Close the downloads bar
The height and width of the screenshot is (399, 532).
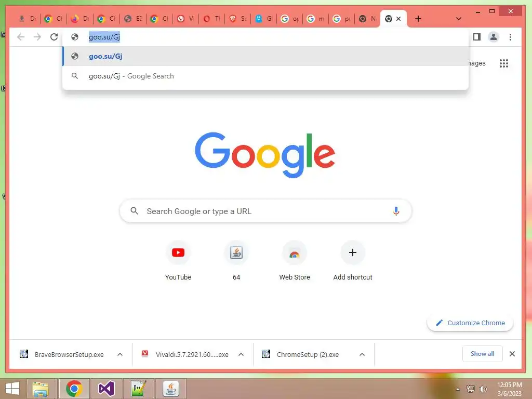512,354
